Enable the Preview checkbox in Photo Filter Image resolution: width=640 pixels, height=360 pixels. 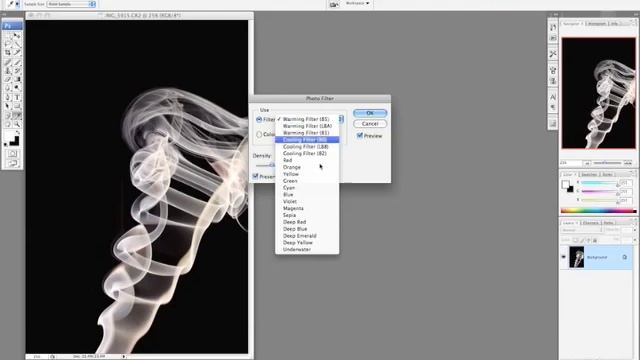(x=360, y=136)
